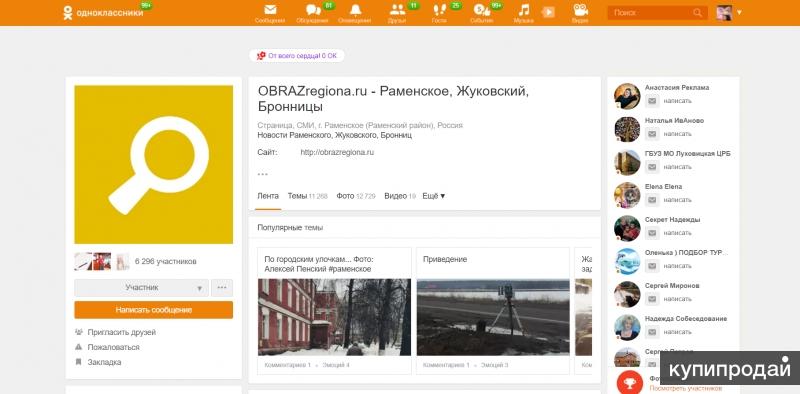Click the Закладка bookmark icon
The width and height of the screenshot is (800, 394).
[x=79, y=362]
